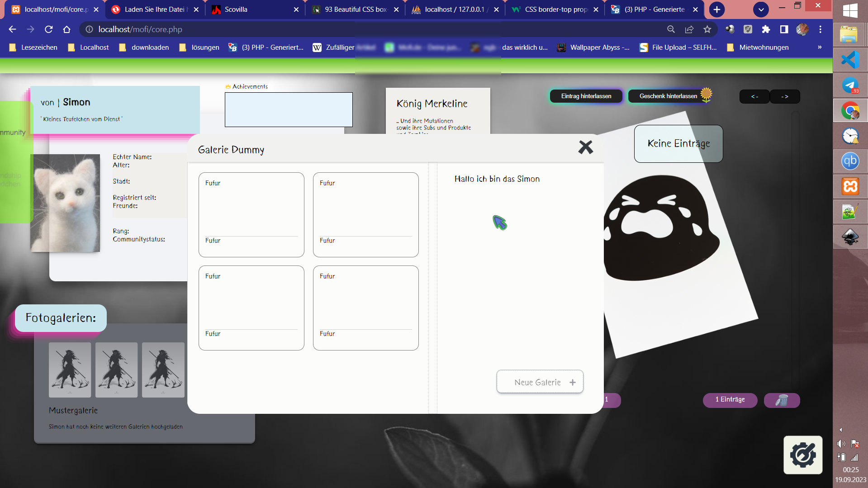This screenshot has height=488, width=868.
Task: Click the Fotogalerien heading label
Action: (61, 318)
